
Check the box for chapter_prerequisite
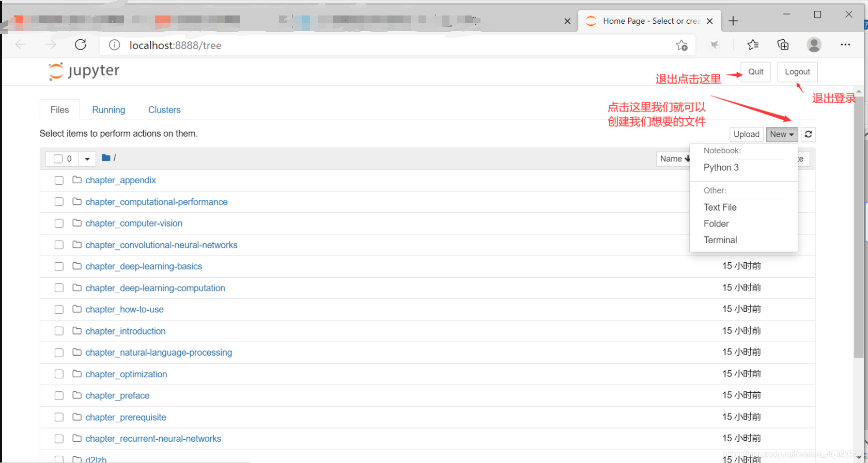(x=59, y=417)
